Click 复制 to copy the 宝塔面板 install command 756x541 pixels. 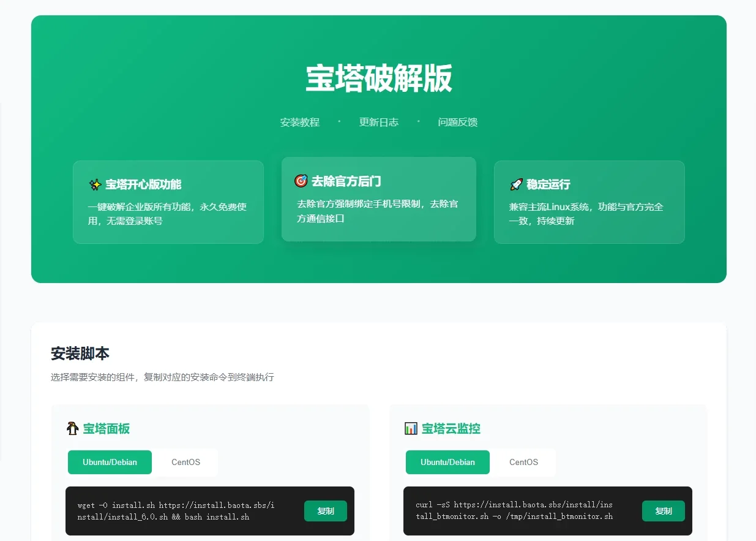pos(326,511)
